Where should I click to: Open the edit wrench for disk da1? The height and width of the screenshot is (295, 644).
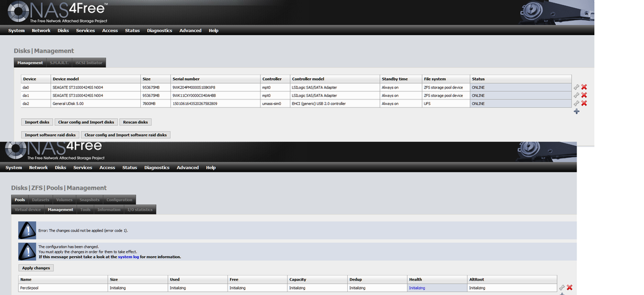click(576, 95)
